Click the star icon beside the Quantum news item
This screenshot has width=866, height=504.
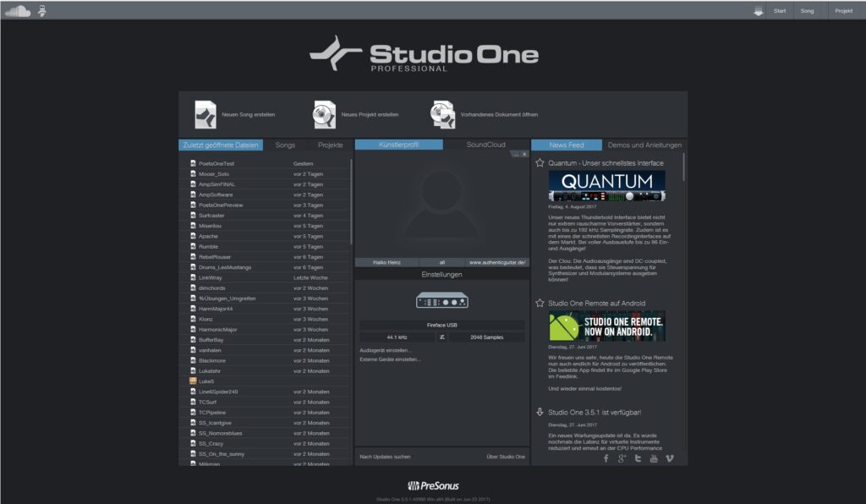540,163
